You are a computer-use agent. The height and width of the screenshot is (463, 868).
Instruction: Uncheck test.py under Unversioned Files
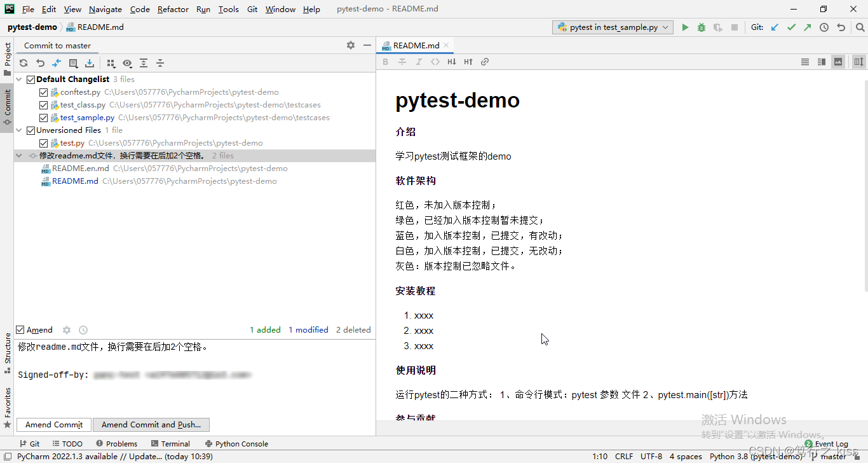[43, 142]
